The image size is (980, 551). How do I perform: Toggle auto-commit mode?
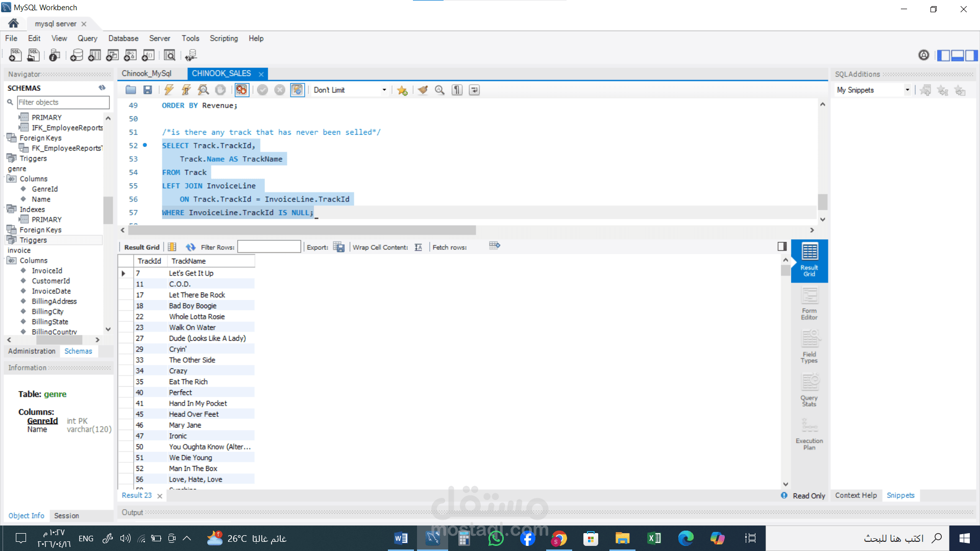pos(297,90)
